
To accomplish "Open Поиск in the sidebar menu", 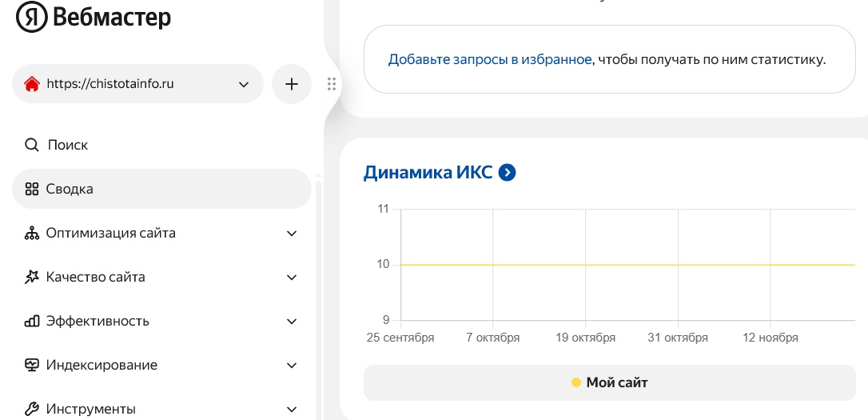I will 68,145.
